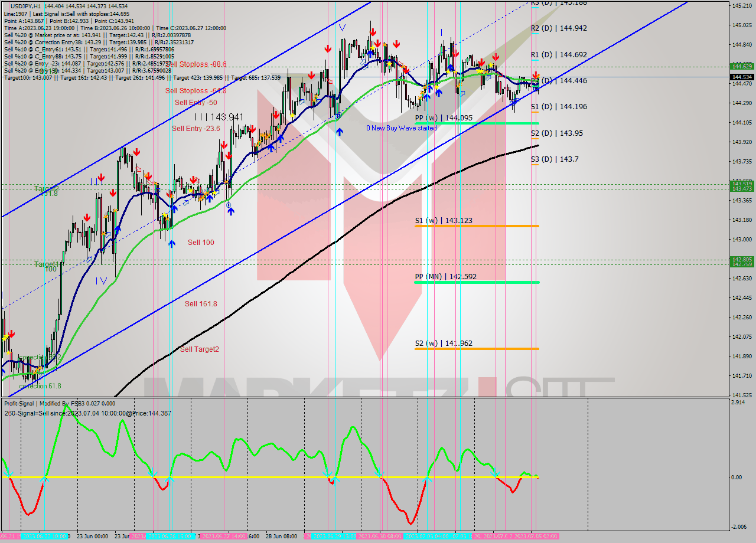Click the 2.914 indicator scale value
The width and height of the screenshot is (756, 543).
click(x=738, y=402)
